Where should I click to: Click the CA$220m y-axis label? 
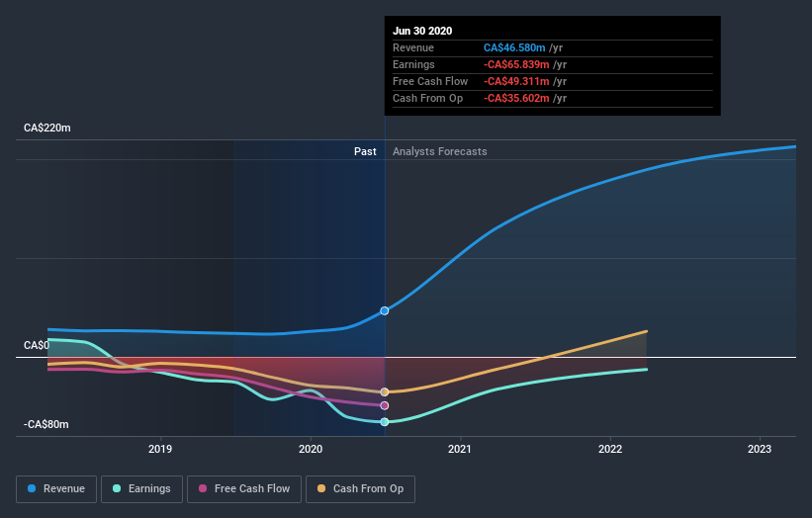pyautogui.click(x=47, y=128)
